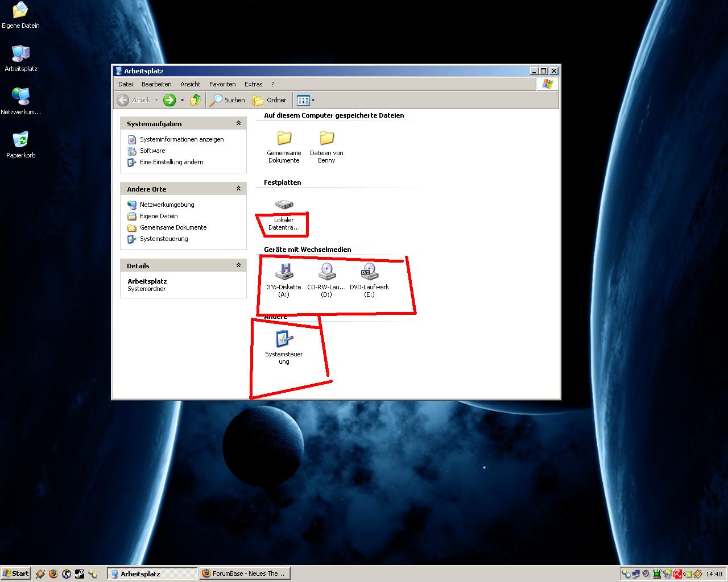The width and height of the screenshot is (728, 582).
Task: Open the Ansicht menu
Action: [x=191, y=84]
